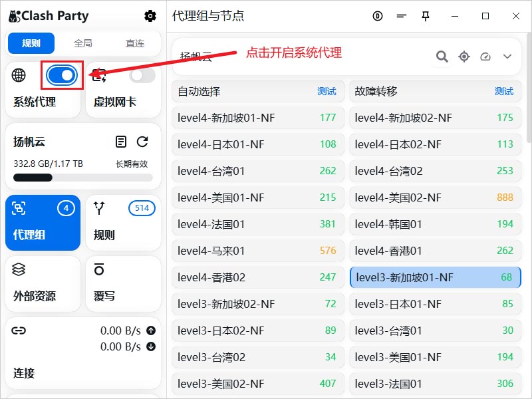Toggle the 系统代理 switch on
Screen dimensions: 532x399
pos(62,75)
